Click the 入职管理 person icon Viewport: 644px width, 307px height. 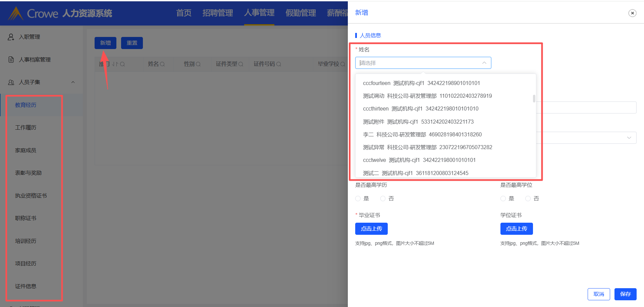coord(11,37)
